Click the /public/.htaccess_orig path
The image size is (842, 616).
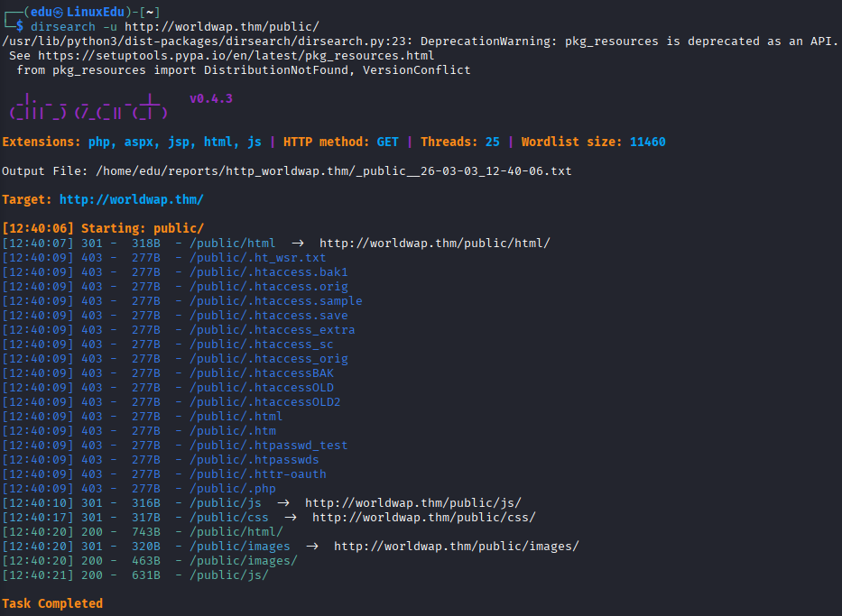[x=269, y=359]
